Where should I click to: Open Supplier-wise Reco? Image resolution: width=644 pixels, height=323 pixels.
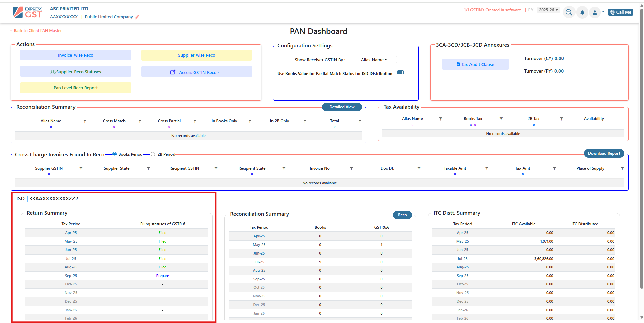pos(196,55)
